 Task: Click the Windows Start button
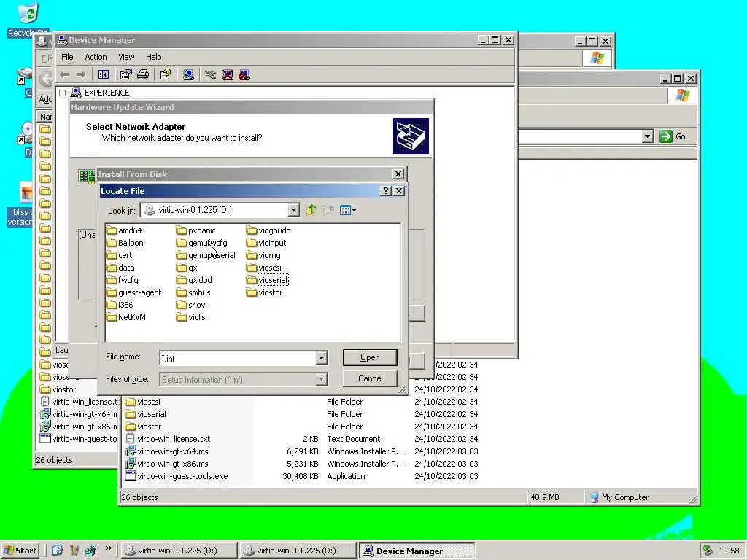pyautogui.click(x=20, y=551)
